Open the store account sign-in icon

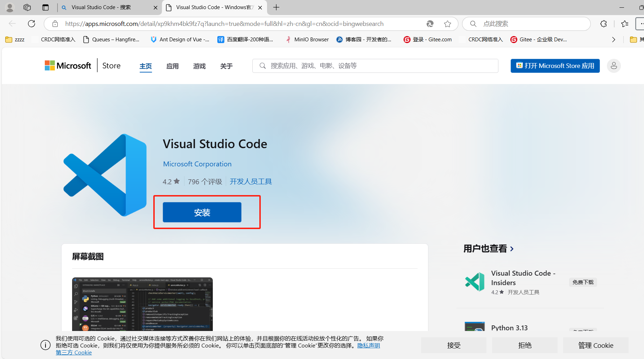[x=614, y=66]
